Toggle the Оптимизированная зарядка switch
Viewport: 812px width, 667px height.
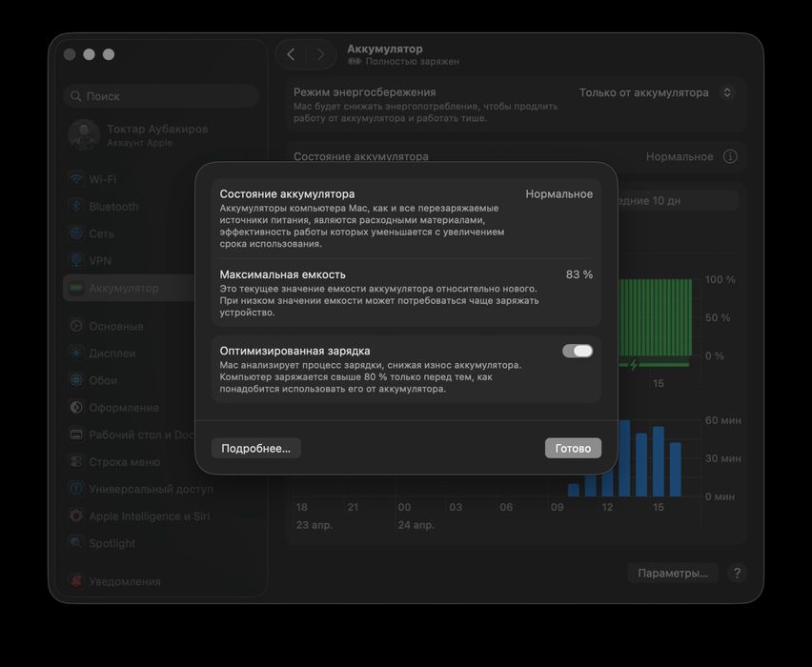point(578,351)
